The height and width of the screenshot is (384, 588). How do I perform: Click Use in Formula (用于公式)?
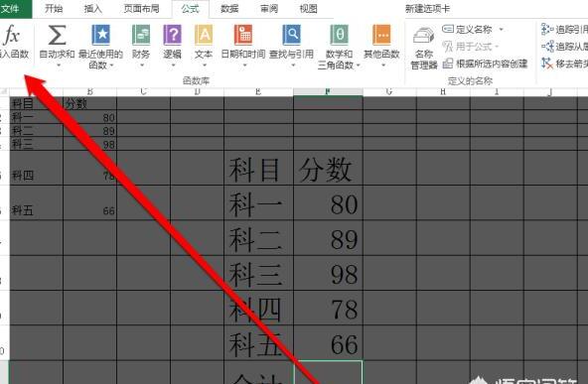[467, 47]
